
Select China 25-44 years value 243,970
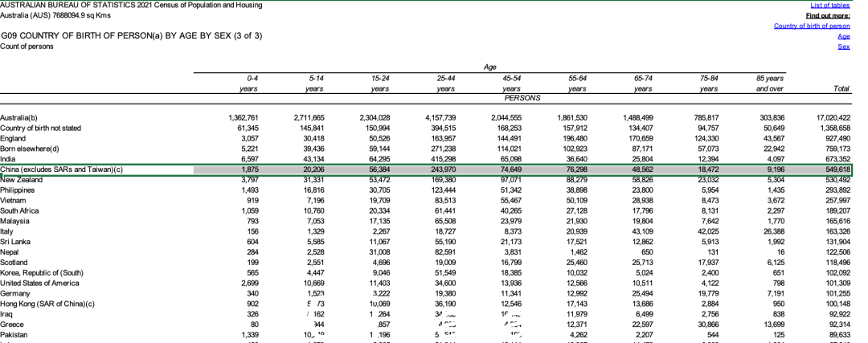coord(443,169)
